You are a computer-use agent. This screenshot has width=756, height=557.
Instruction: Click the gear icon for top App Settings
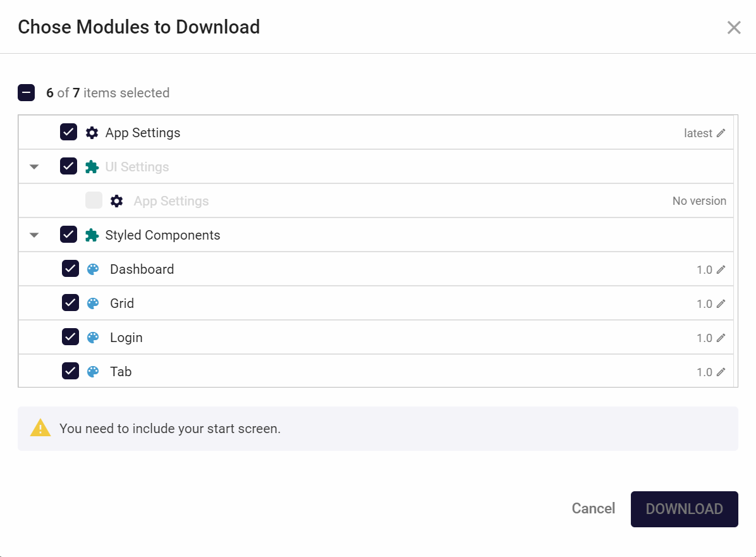(92, 133)
